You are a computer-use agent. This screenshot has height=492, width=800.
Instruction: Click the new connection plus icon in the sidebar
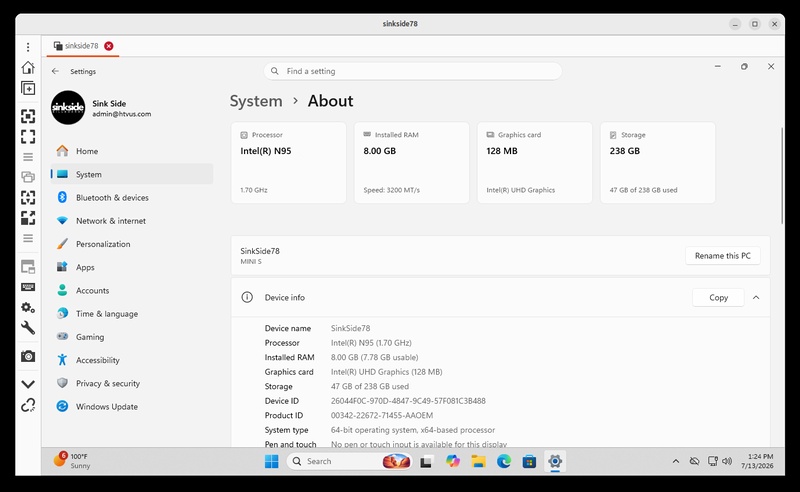[x=28, y=88]
